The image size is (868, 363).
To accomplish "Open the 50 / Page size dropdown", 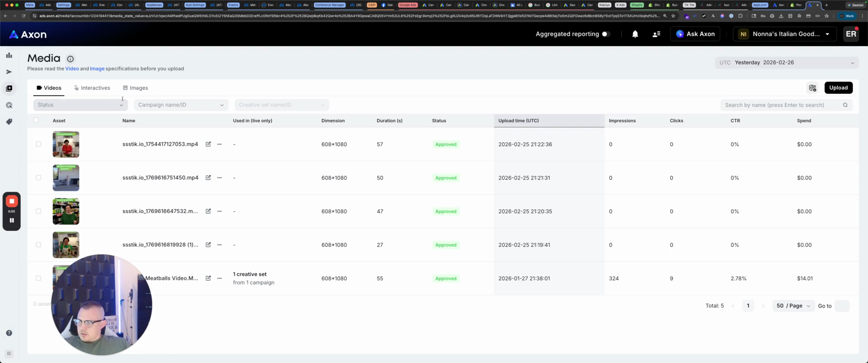I will (793, 306).
